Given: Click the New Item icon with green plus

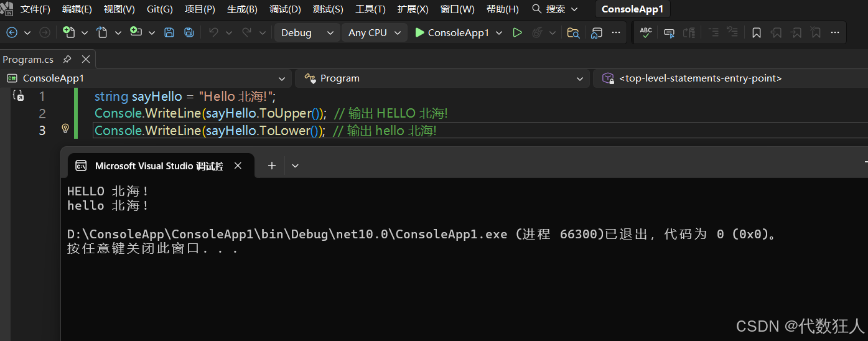Looking at the screenshot, I should coord(69,32).
